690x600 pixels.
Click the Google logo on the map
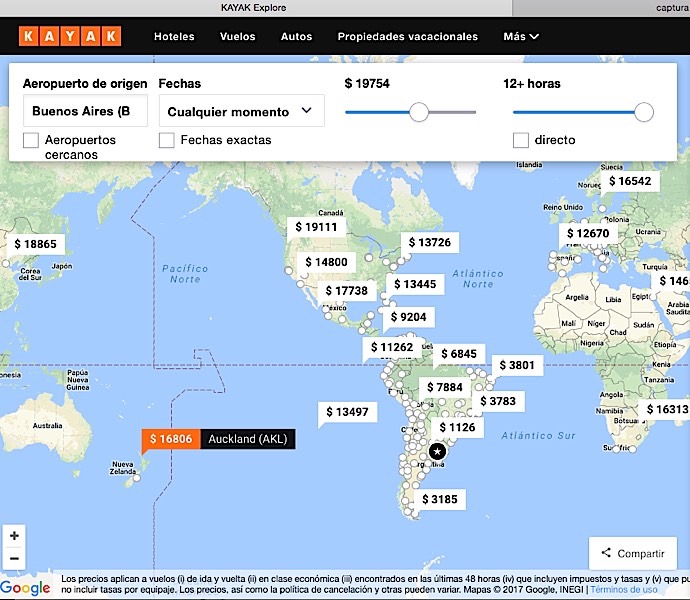(26, 588)
